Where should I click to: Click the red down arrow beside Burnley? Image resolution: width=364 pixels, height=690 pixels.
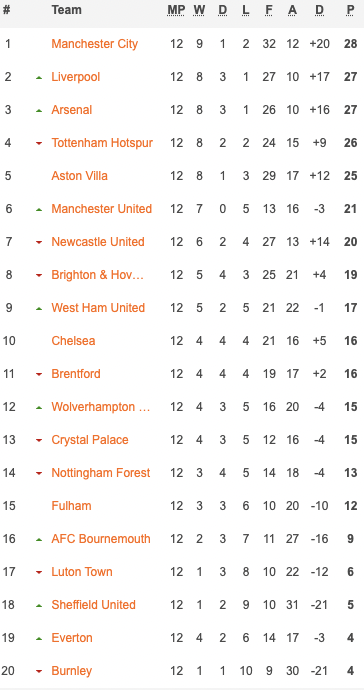39,672
